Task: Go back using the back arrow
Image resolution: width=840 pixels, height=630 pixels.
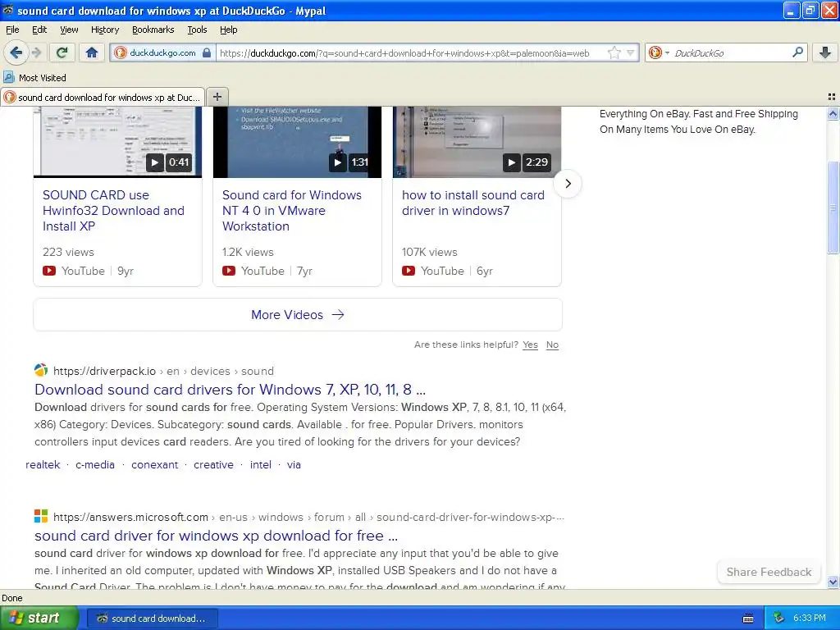Action: [x=16, y=52]
